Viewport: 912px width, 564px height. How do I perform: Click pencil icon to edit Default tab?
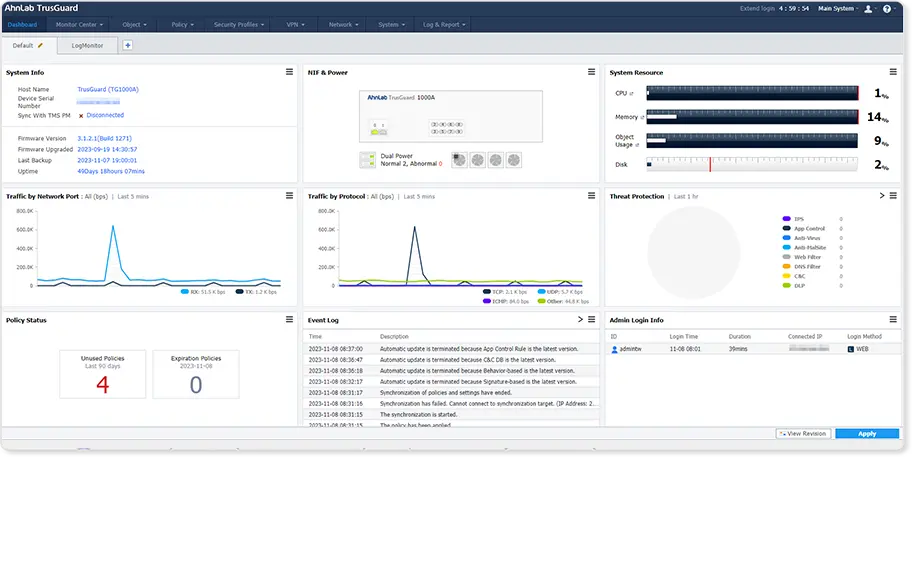[x=40, y=45]
